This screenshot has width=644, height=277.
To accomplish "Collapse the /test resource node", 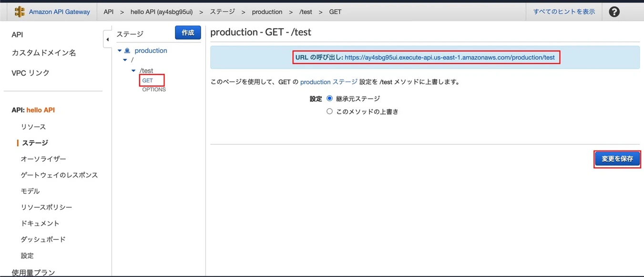I will [133, 71].
